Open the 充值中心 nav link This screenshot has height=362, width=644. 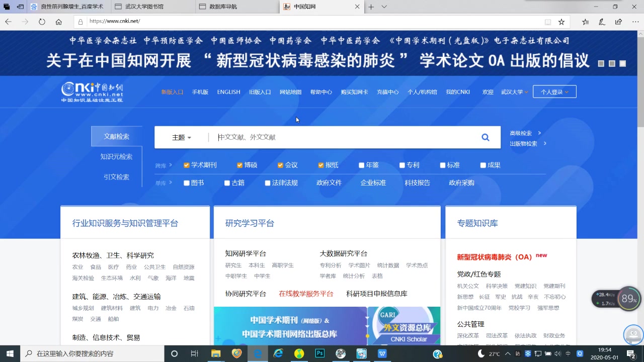(x=387, y=92)
